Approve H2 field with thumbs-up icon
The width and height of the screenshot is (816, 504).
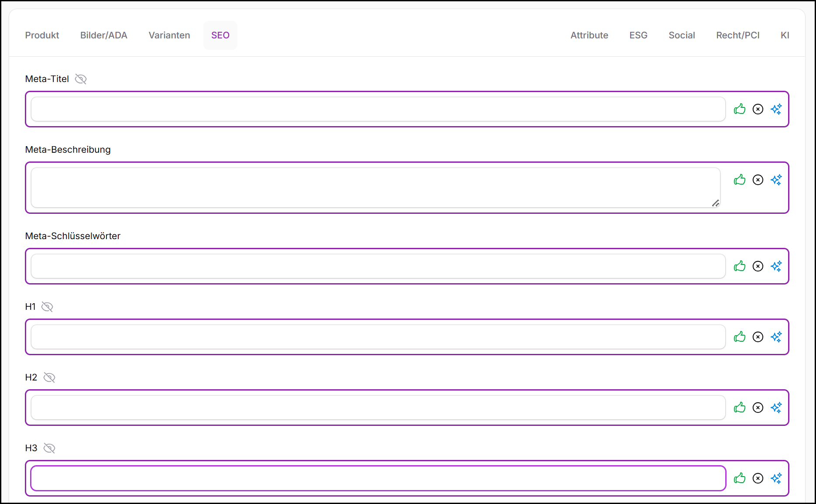pyautogui.click(x=740, y=408)
